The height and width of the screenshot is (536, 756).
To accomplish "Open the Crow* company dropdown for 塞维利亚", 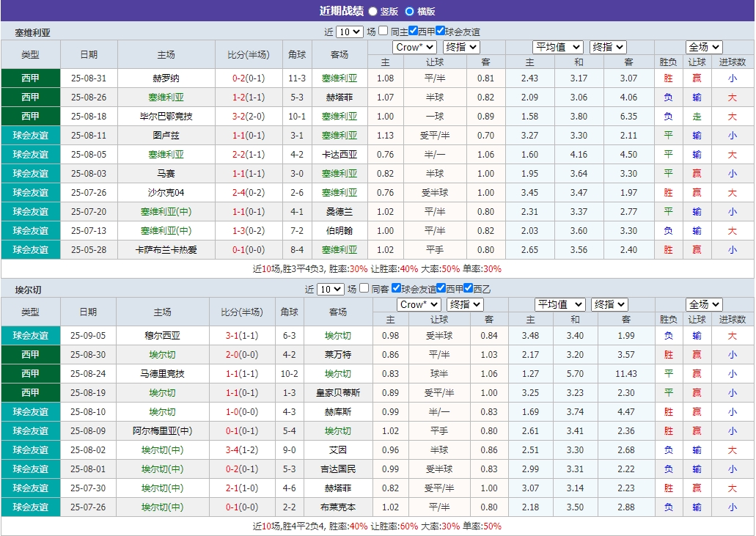I will 414,46.
